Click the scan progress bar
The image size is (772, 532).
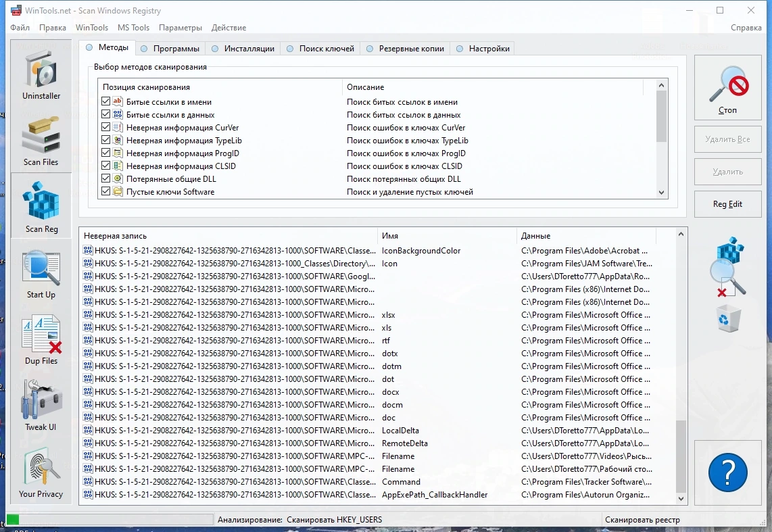(x=110, y=519)
